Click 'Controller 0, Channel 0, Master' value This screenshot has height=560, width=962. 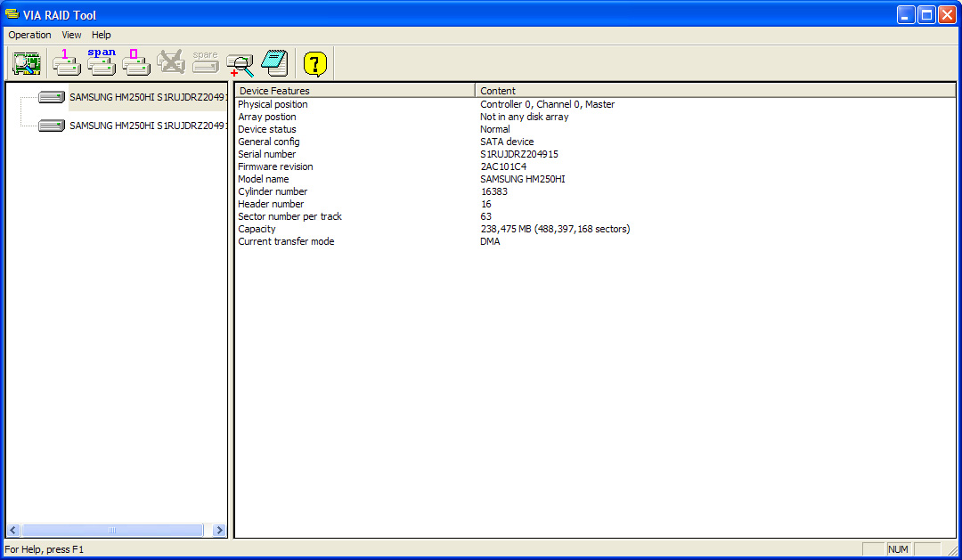(x=547, y=104)
